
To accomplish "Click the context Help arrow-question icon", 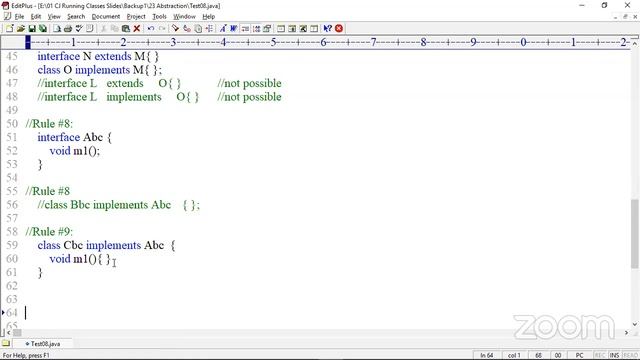I will click(327, 28).
